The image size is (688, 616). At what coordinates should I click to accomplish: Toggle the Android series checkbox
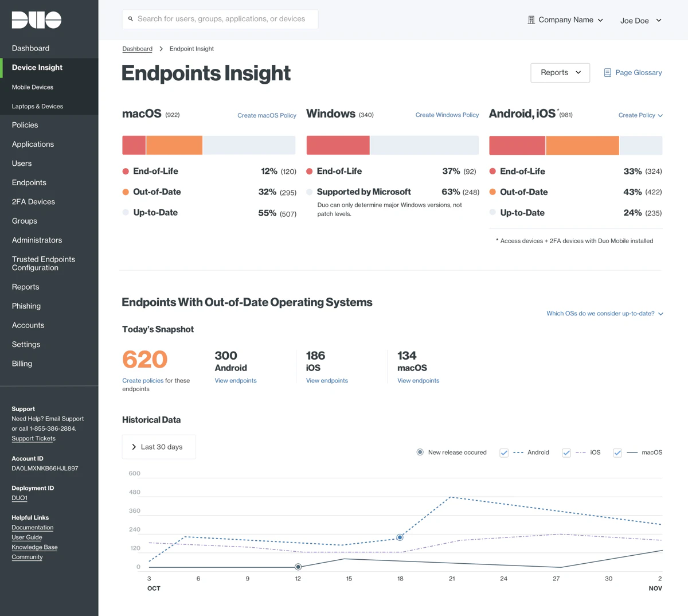pos(504,453)
